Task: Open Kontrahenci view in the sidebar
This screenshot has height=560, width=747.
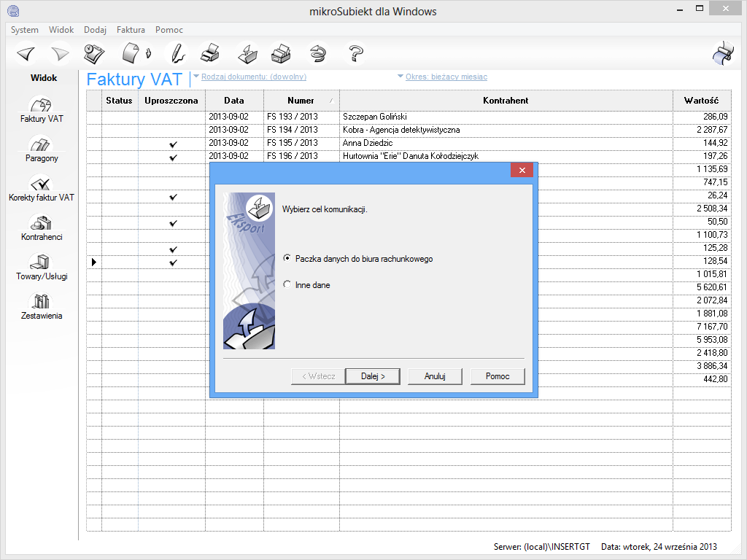Action: (40, 227)
